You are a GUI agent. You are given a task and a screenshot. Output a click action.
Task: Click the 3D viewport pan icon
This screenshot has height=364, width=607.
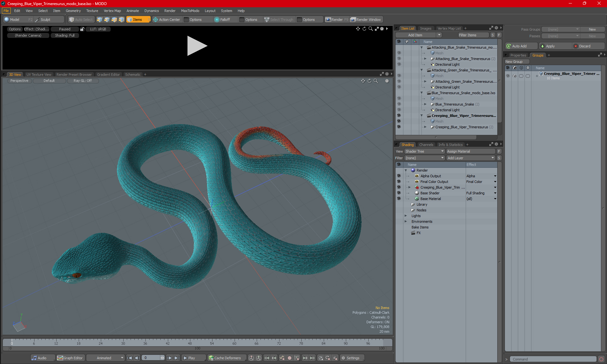click(x=363, y=81)
